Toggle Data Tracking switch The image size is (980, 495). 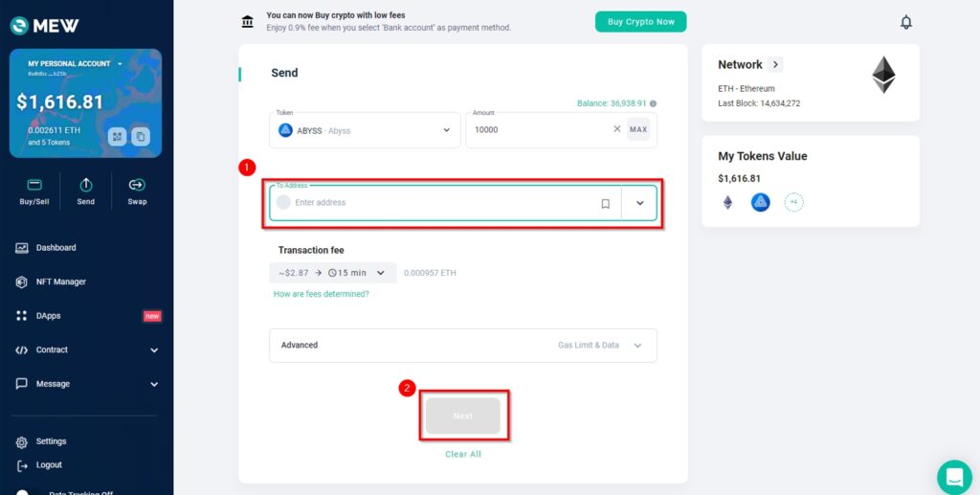pos(23,492)
